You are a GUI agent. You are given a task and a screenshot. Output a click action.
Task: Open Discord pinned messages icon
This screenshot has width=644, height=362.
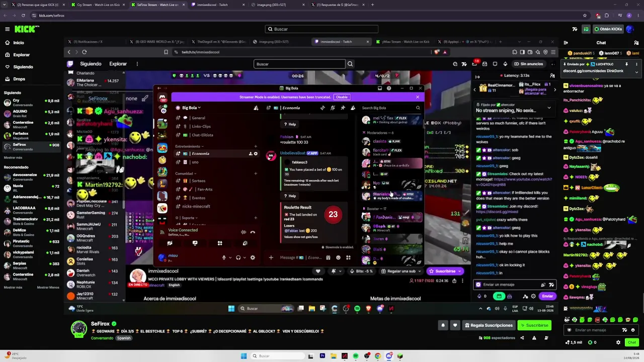(343, 108)
